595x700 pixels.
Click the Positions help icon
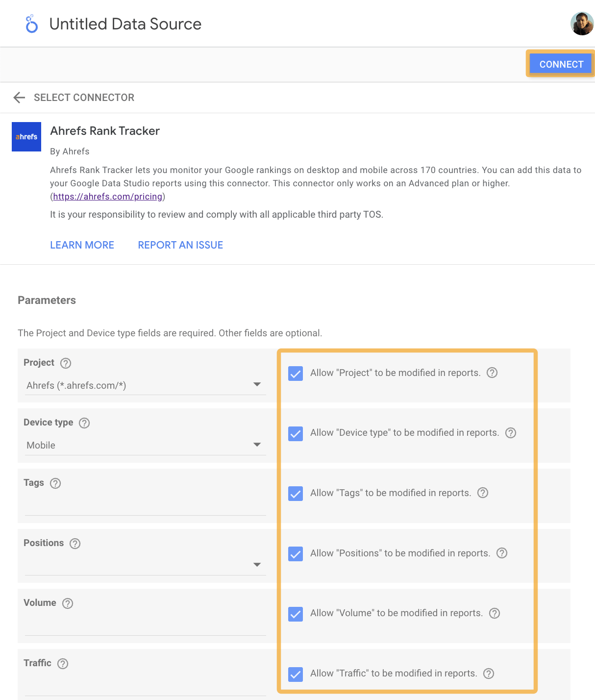tap(74, 543)
